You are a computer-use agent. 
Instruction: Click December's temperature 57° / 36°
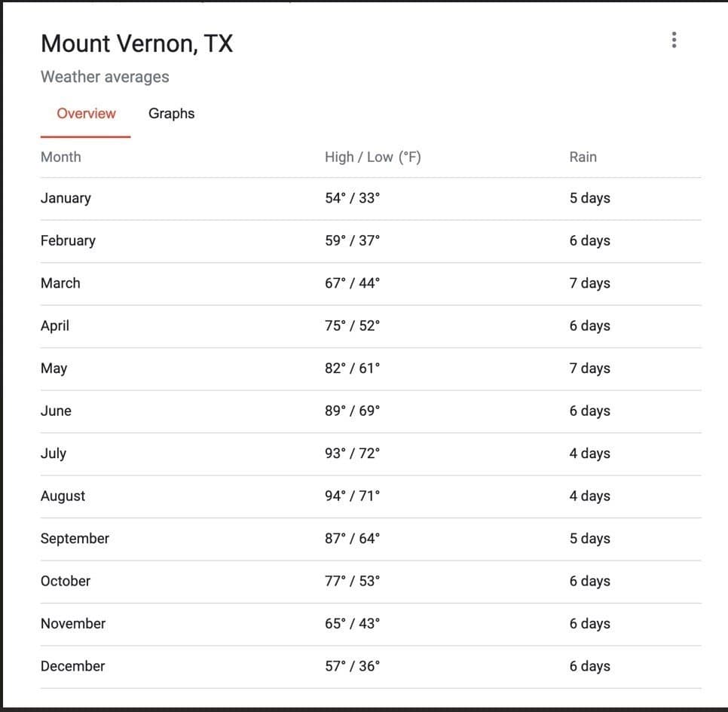[x=352, y=666]
